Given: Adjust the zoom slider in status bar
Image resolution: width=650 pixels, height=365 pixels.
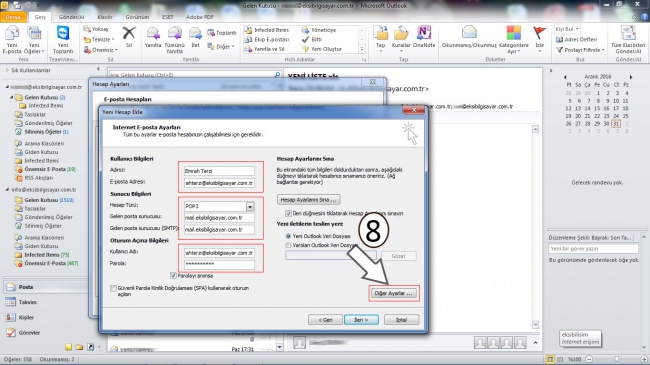Looking at the screenshot, I should coord(616,359).
